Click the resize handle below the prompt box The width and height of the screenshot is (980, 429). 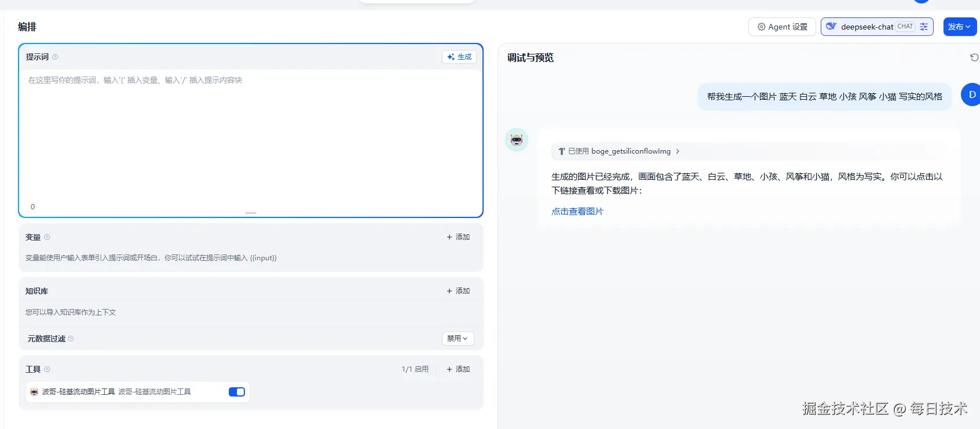(251, 213)
